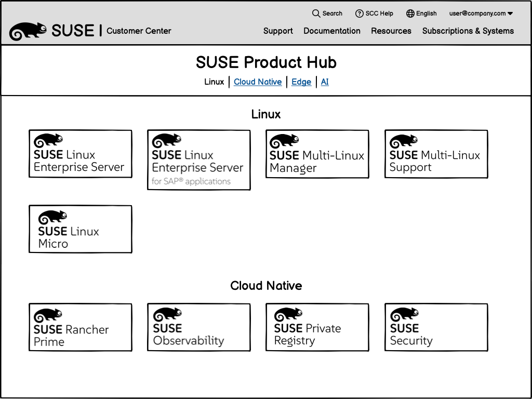Click the magnifier Search icon

coord(316,14)
